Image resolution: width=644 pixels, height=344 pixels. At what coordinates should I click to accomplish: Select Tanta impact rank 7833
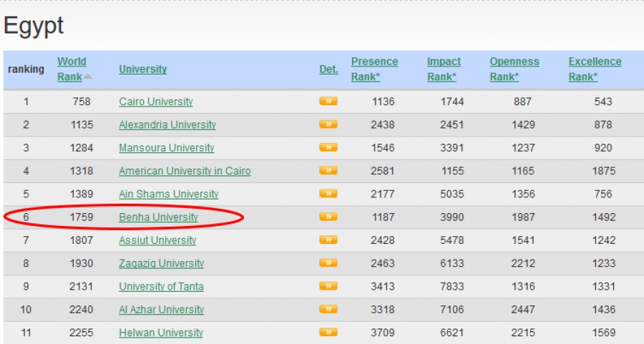point(452,286)
